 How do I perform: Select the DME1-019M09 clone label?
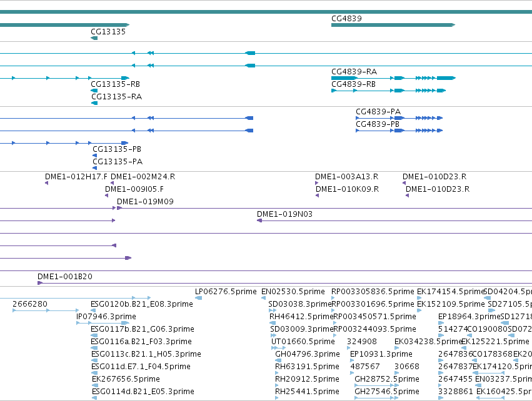(x=145, y=202)
